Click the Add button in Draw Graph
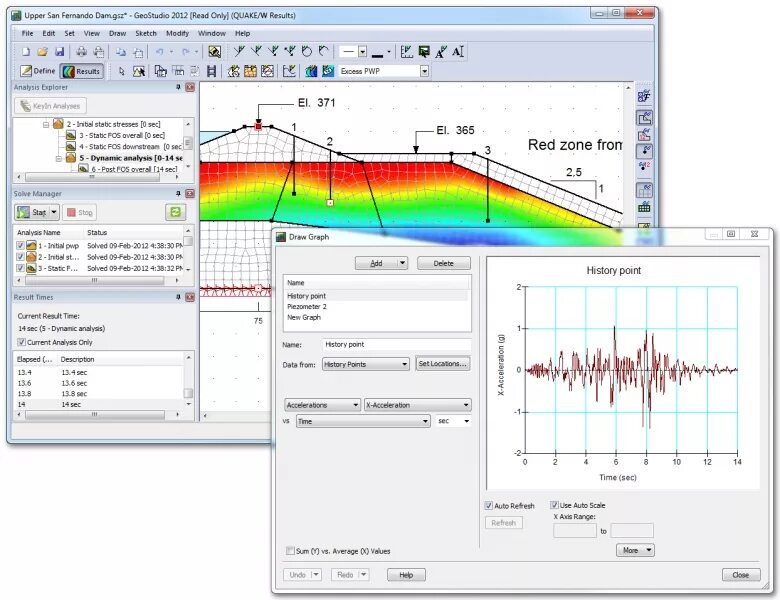 tap(377, 263)
